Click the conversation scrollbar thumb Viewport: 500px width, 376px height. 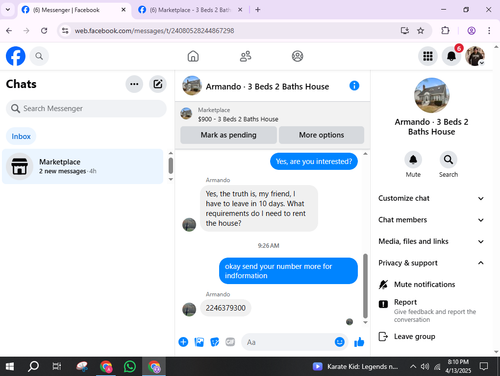pos(365,286)
